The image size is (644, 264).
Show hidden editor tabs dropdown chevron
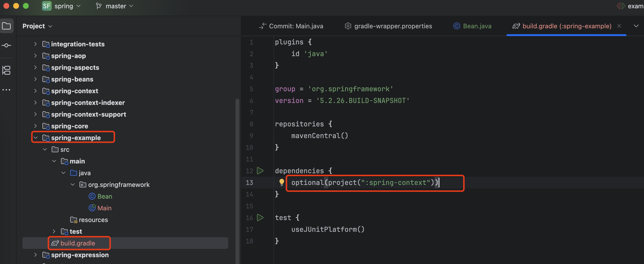pyautogui.click(x=636, y=26)
